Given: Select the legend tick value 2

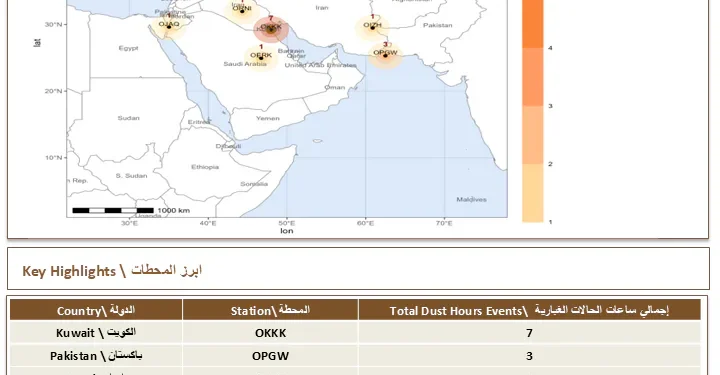Looking at the screenshot, I should (x=550, y=164).
